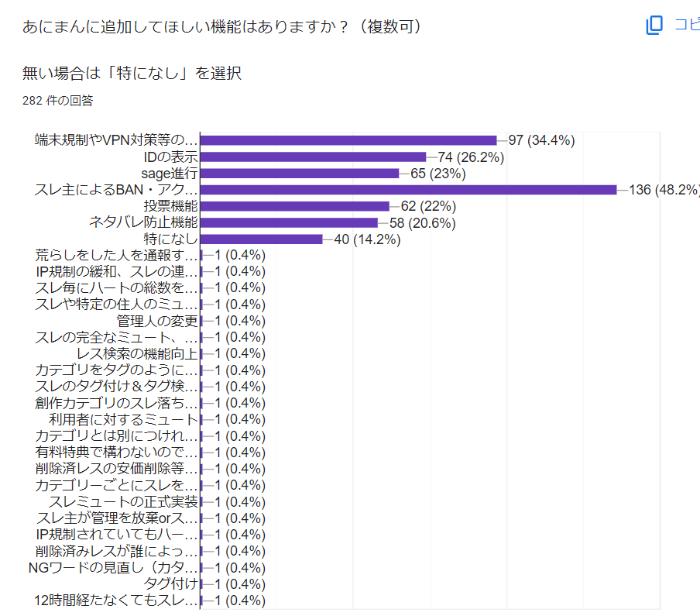Select the IDの表示 bar in chart
The width and height of the screenshot is (700, 616).
[x=313, y=157]
